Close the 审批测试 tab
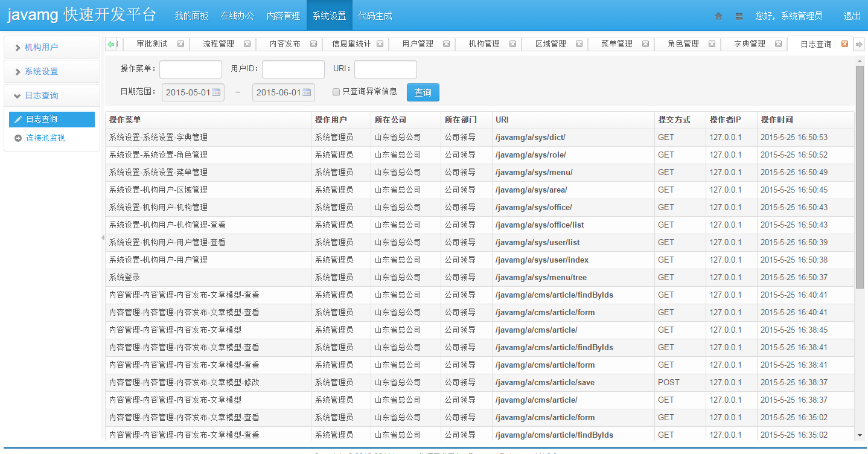Viewport: 868px width, 454px height. point(180,43)
